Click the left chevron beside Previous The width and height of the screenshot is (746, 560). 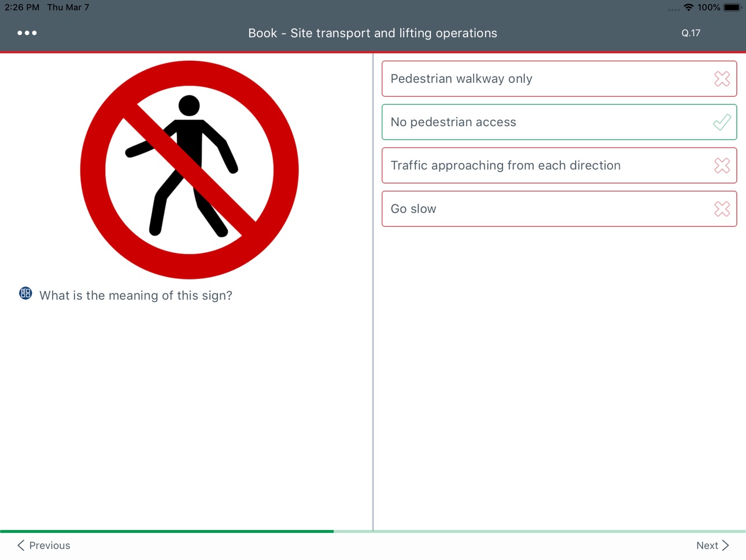coord(21,546)
